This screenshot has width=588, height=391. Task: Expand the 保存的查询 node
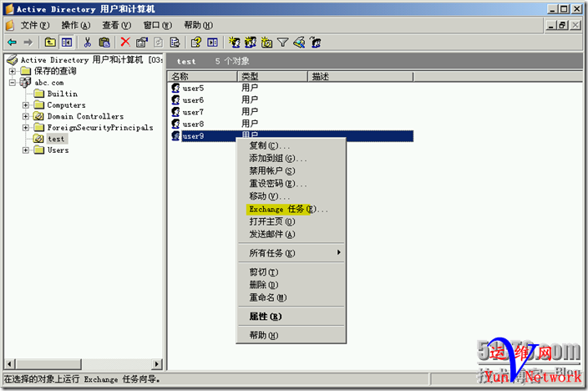[13, 71]
